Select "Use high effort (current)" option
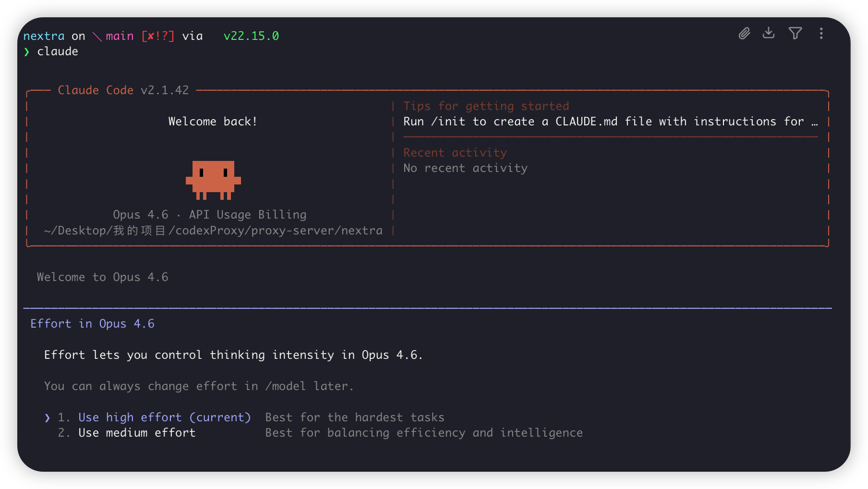The height and width of the screenshot is (489, 868). pos(164,417)
